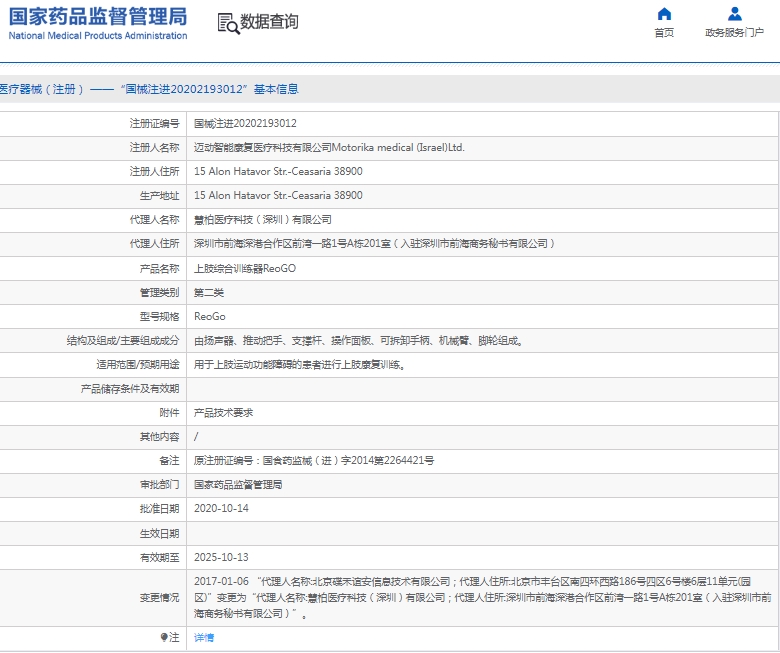This screenshot has height=653, width=780.
Task: Click the 国家药品监督管理局 logo
Action: 98,16
